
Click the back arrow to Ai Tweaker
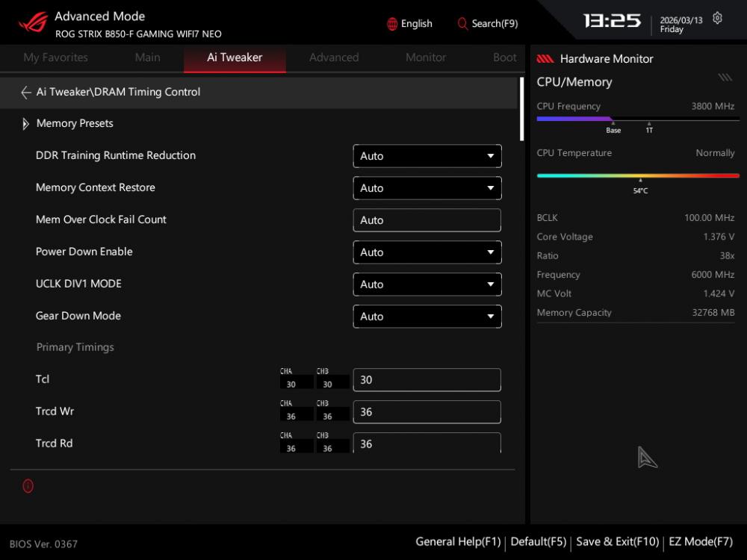tap(25, 93)
